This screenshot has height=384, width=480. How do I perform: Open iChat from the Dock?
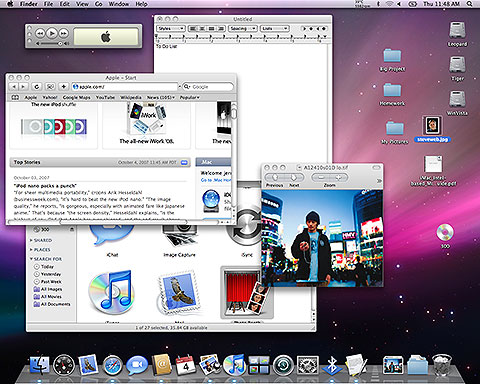tap(137, 365)
